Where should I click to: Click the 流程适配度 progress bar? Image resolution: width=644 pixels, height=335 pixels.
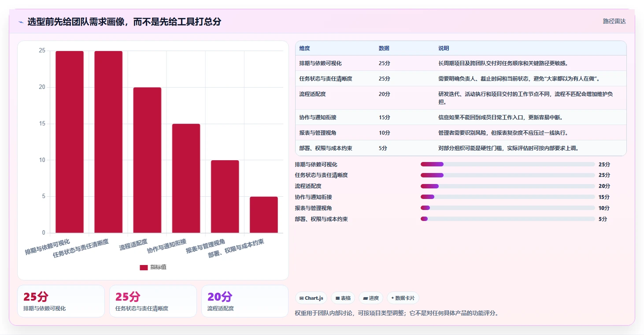507,186
